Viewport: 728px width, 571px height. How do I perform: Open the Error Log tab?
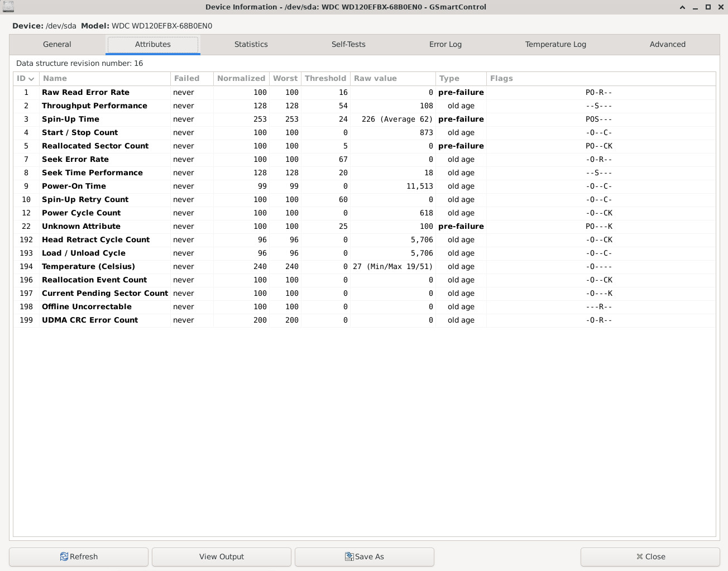(446, 45)
